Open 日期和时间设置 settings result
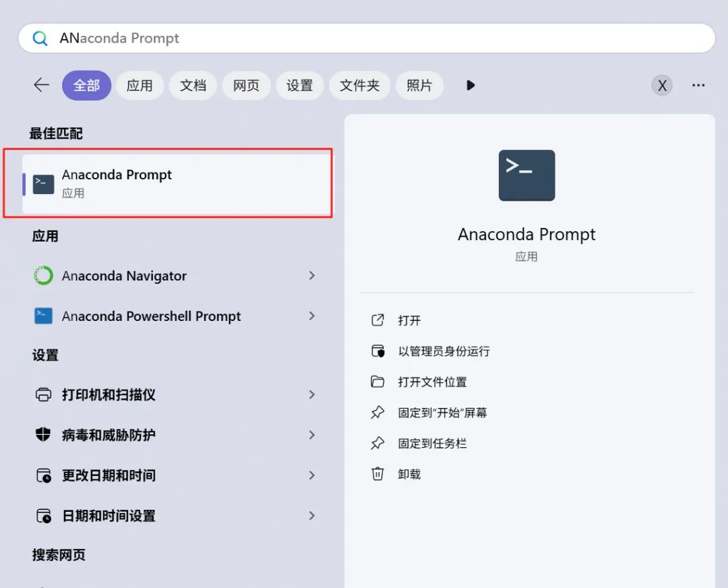 coord(109,516)
